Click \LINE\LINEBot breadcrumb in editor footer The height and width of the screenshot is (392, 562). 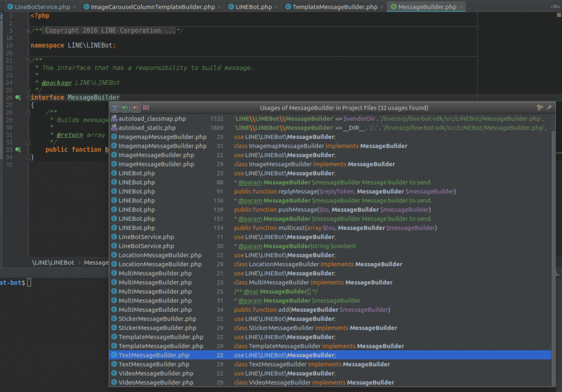53,262
